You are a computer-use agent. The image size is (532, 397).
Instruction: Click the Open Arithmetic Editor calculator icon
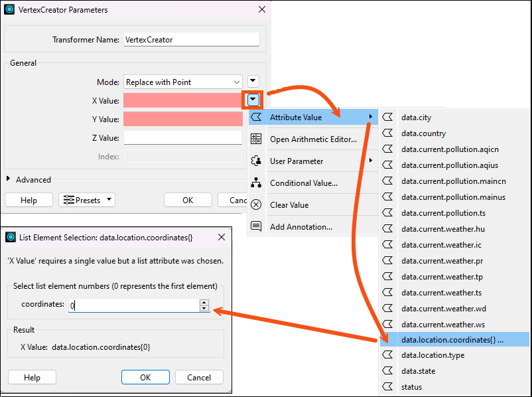coord(256,139)
